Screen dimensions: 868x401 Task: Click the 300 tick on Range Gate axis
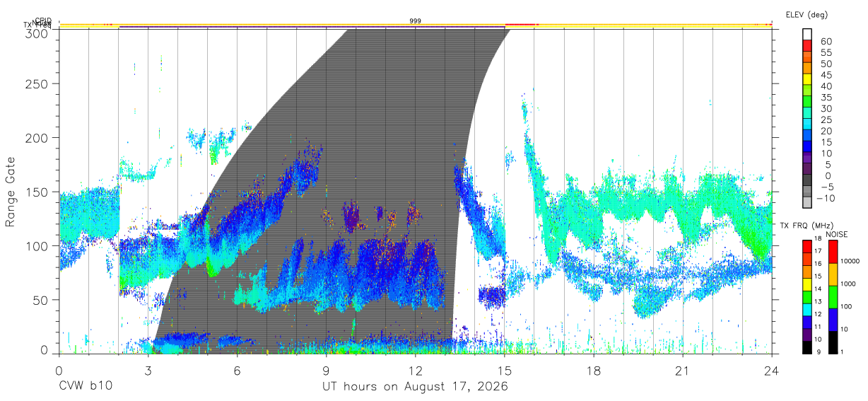tap(37, 33)
